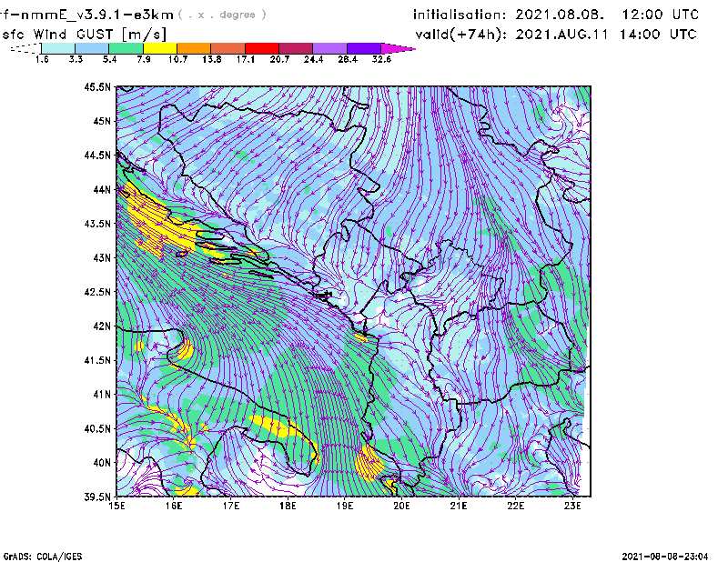Click the GrADS: COLA/IGES credit text
728x562 pixels.
pos(33,555)
